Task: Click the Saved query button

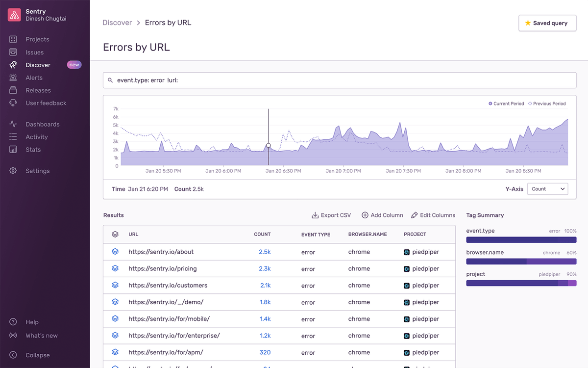Action: coord(547,23)
